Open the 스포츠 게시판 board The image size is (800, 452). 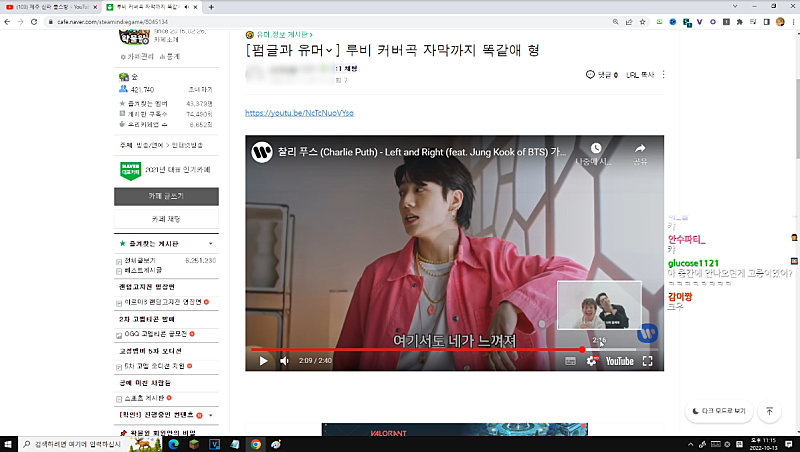(x=144, y=398)
